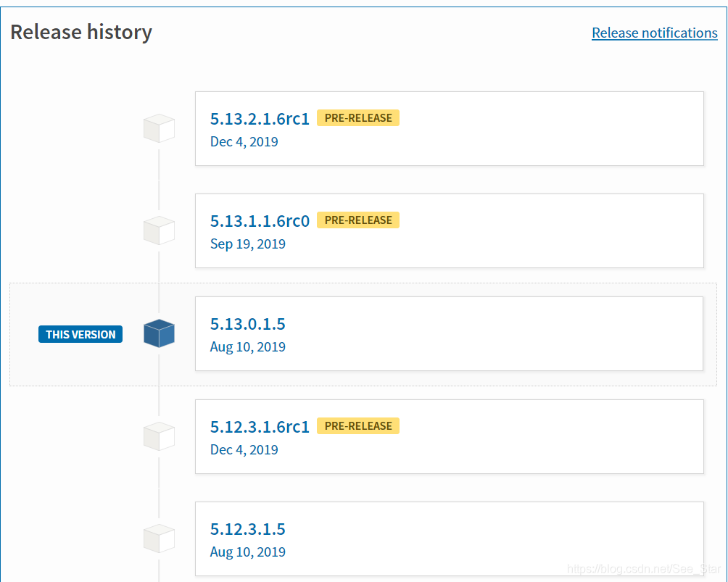Click the cube icon beside 5.12.3.1.5
728x582 pixels.
tap(159, 539)
